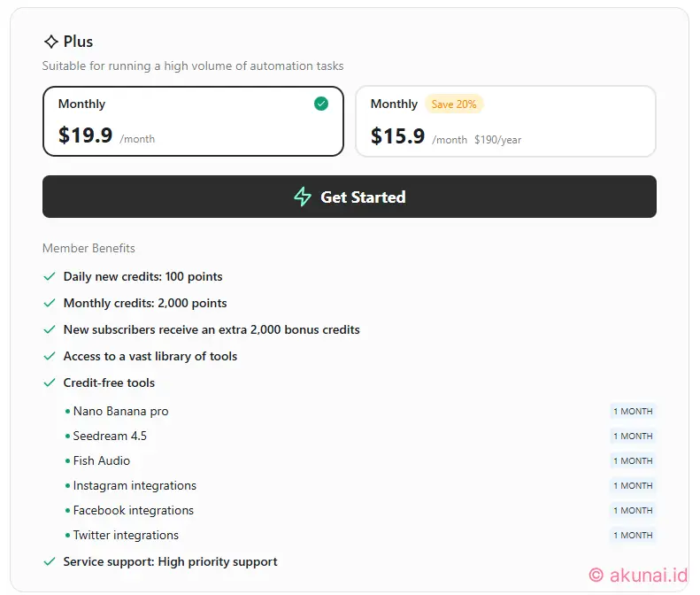700x595 pixels.
Task: Click checkmark beside vast library of tools
Action: click(x=50, y=356)
